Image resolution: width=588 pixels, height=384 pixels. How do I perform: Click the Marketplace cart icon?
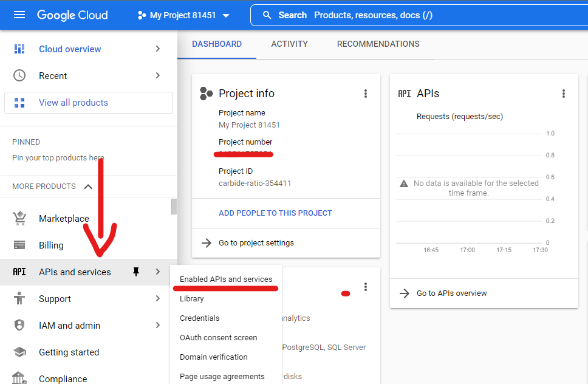tap(19, 218)
